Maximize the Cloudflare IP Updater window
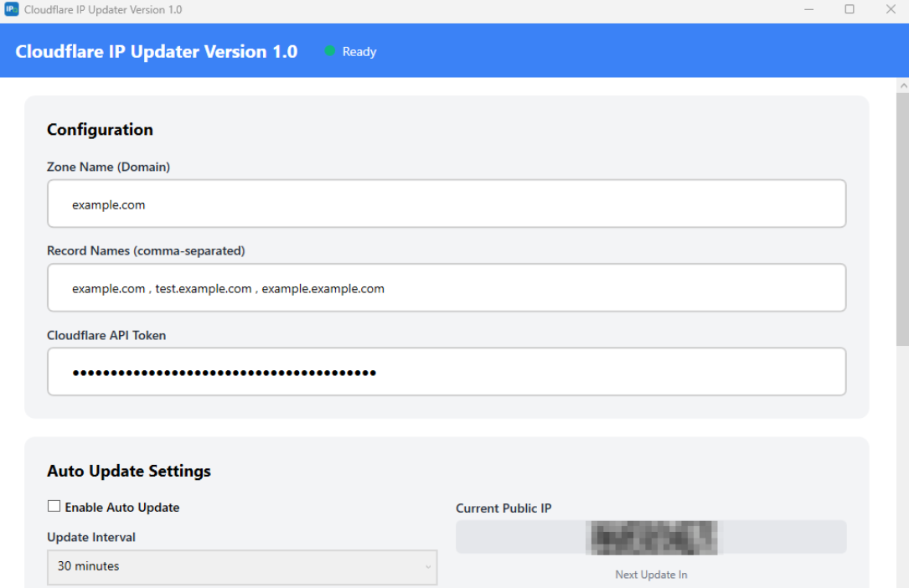 point(850,9)
